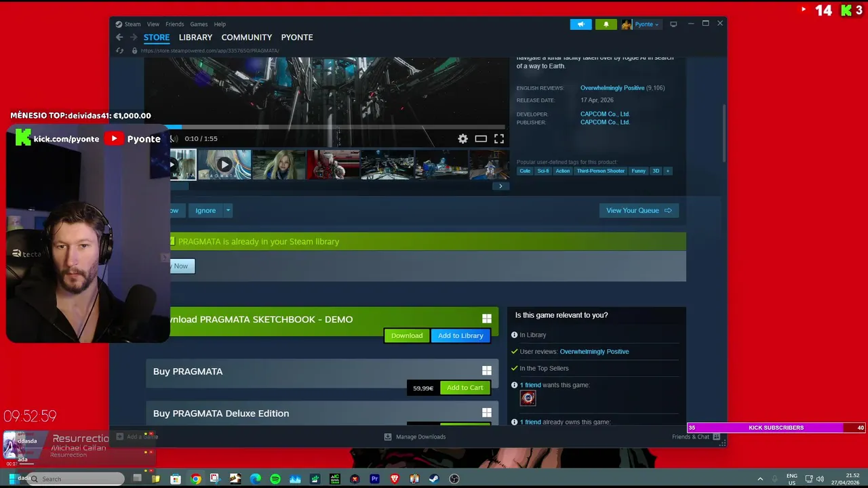Screen dimensions: 868x488
Task: Click the Steam store URL address bar
Action: [x=210, y=51]
